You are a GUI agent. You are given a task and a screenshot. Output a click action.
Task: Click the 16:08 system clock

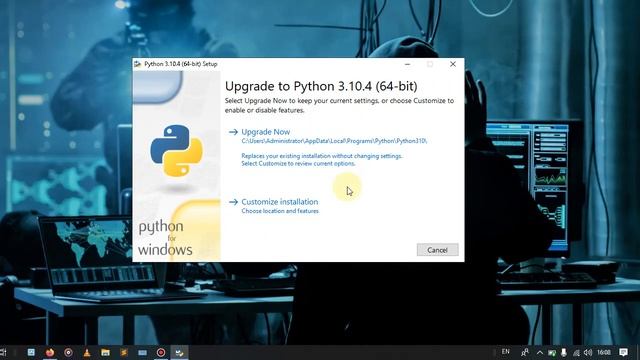(x=604, y=352)
